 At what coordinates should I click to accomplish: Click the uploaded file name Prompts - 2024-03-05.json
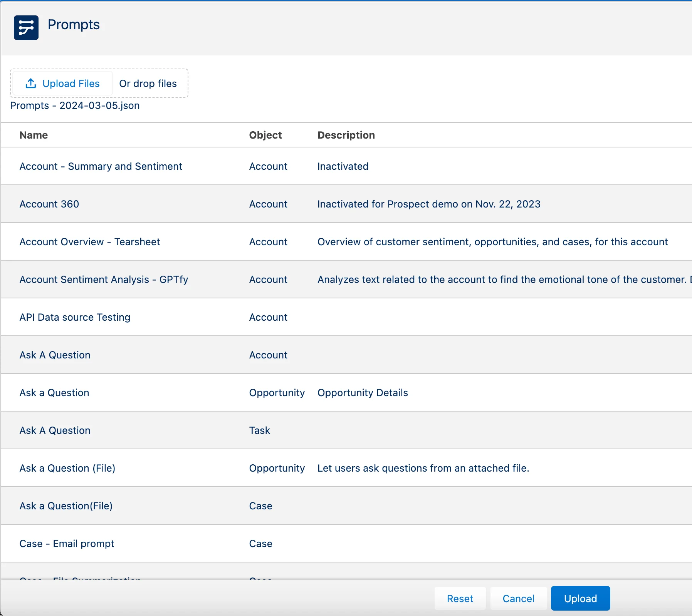pos(75,105)
